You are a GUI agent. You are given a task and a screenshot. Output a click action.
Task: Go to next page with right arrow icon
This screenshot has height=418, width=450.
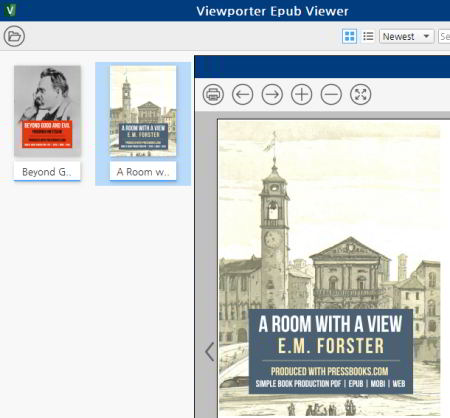click(x=272, y=95)
